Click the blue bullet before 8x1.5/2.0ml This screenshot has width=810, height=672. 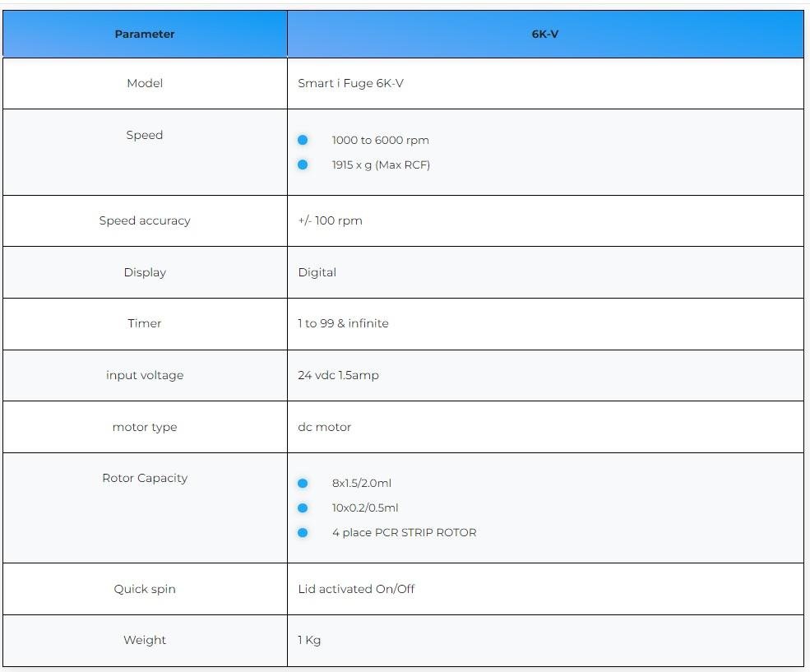pyautogui.click(x=303, y=483)
